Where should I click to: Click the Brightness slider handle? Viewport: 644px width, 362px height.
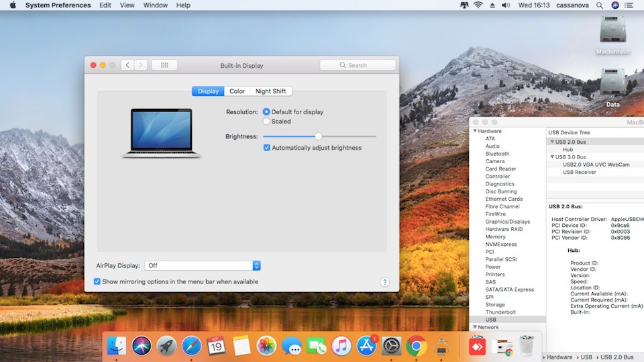pyautogui.click(x=319, y=136)
